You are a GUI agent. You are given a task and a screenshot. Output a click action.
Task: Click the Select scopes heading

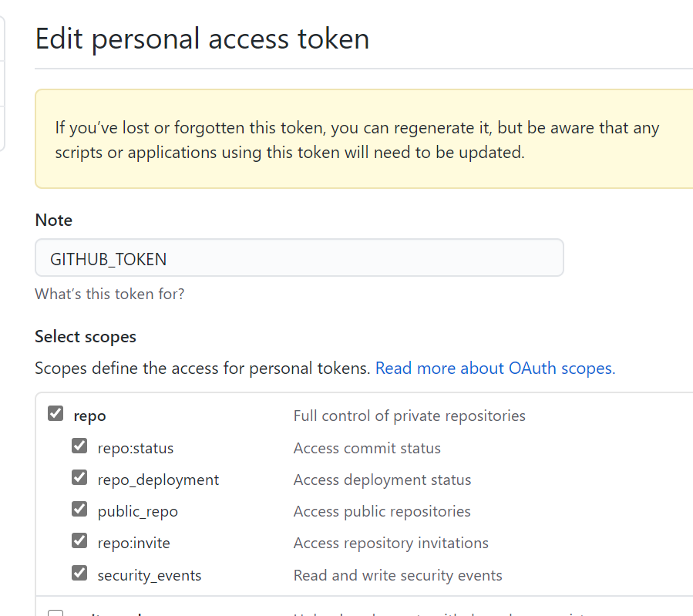(x=86, y=337)
